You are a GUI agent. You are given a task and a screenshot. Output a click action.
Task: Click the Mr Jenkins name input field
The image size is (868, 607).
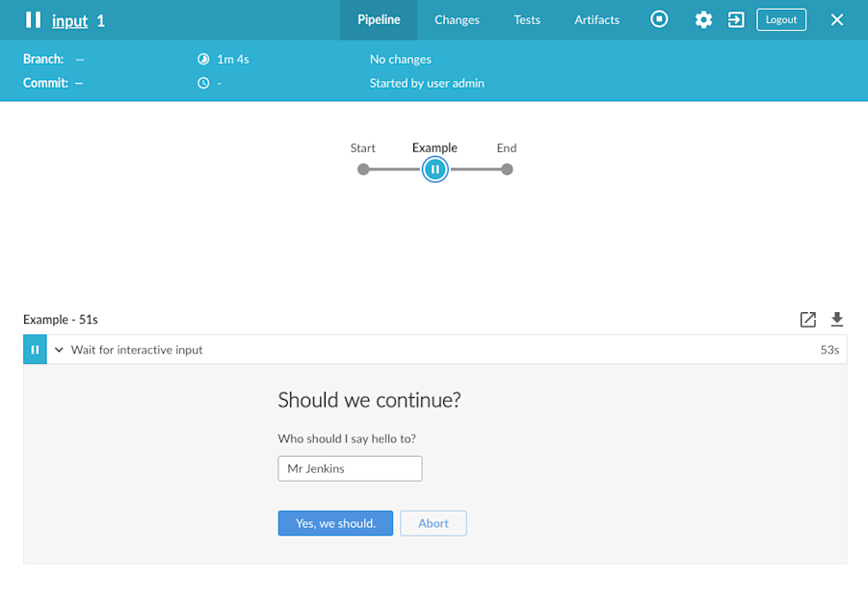click(349, 468)
